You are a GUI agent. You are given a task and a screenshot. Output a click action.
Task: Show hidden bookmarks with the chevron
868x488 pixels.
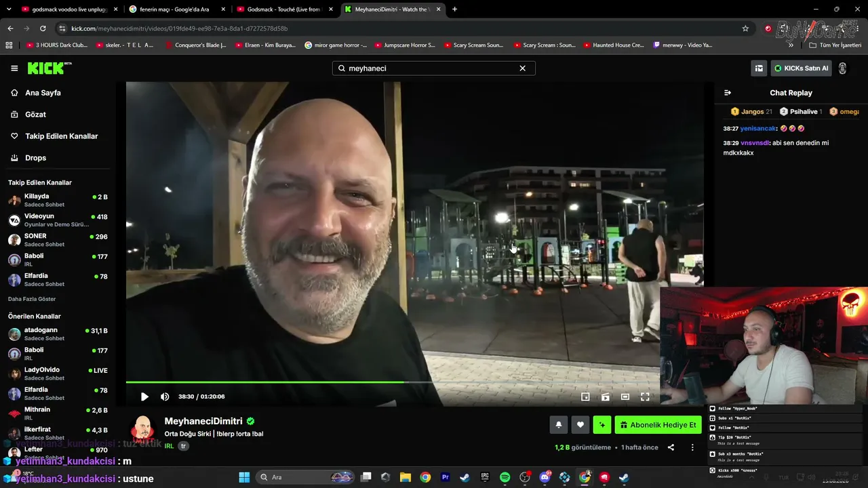[791, 45]
